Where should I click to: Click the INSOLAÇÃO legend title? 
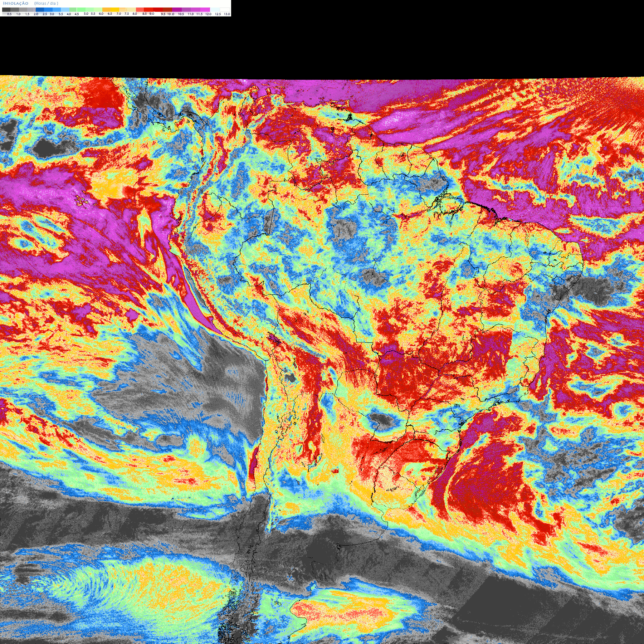(x=16, y=3)
